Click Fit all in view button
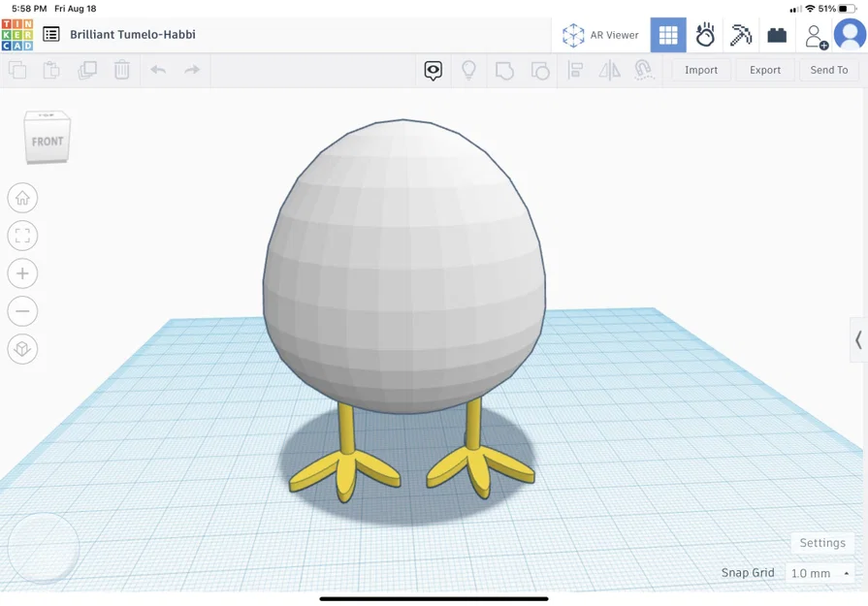Screen dimensions: 868x606 coord(22,236)
